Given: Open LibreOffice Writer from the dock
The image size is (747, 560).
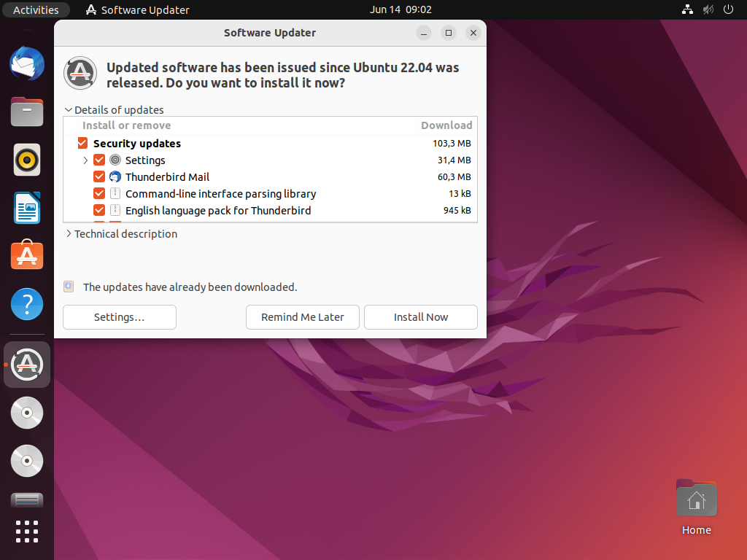Looking at the screenshot, I should 27,208.
